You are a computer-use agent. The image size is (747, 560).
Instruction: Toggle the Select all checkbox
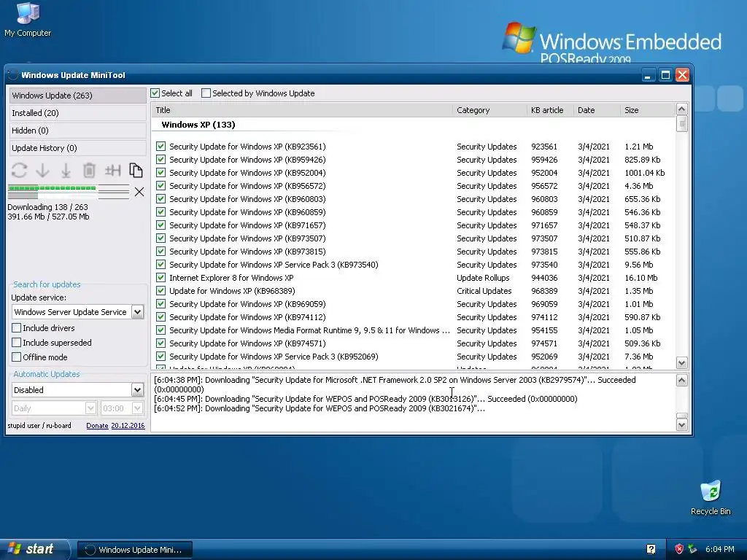pyautogui.click(x=155, y=93)
